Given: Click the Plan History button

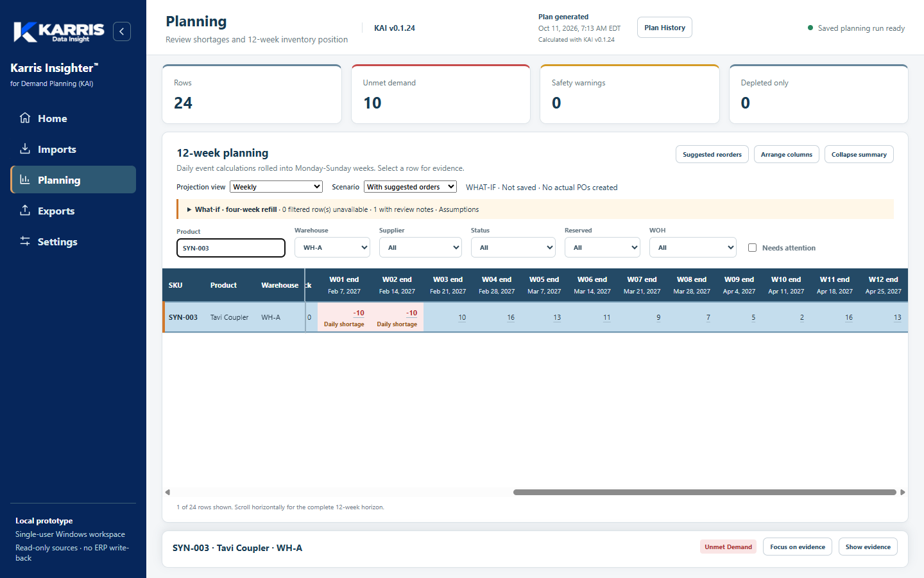Looking at the screenshot, I should tap(665, 28).
